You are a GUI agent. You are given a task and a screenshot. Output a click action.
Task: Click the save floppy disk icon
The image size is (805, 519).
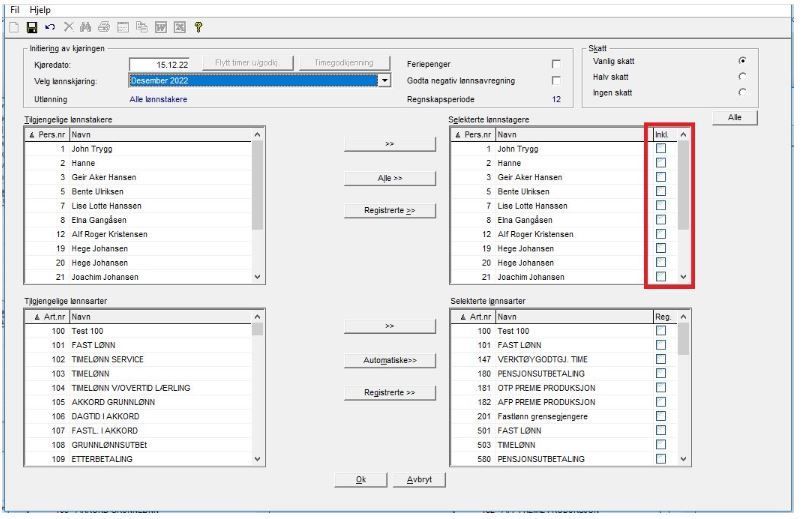(x=32, y=27)
